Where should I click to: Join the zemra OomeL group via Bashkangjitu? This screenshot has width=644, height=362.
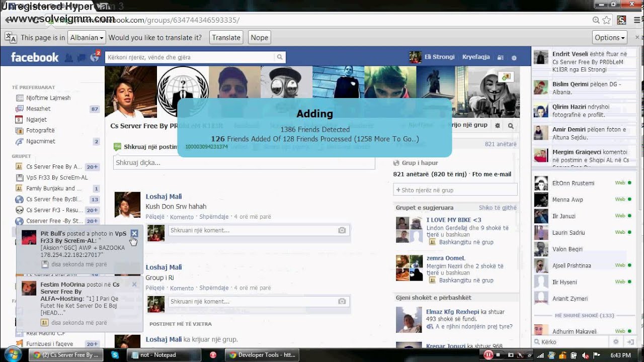tap(466, 281)
